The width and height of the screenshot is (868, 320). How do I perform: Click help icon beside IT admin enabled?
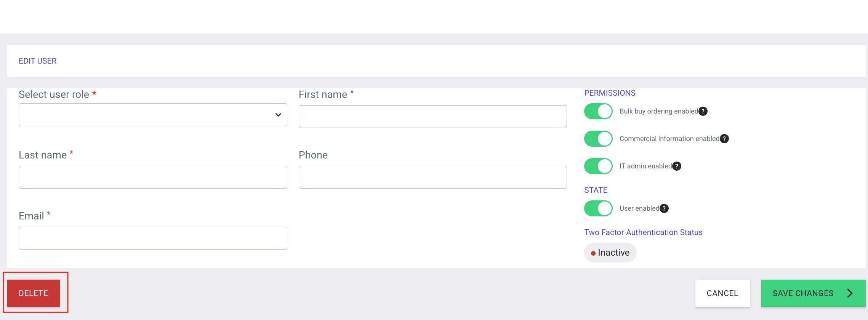(x=677, y=166)
